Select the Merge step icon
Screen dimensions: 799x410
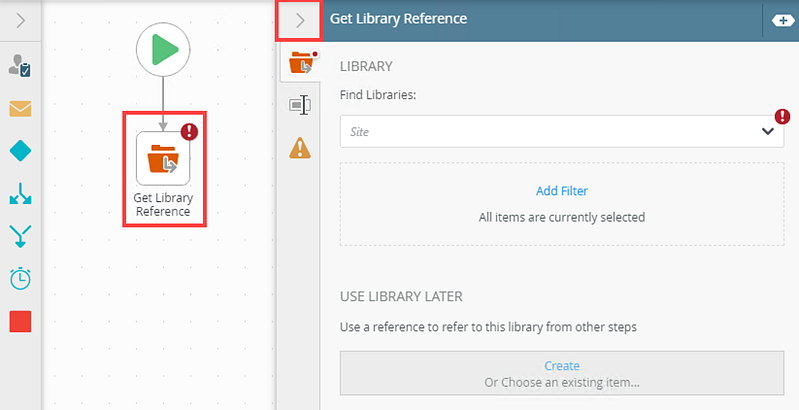[x=20, y=236]
